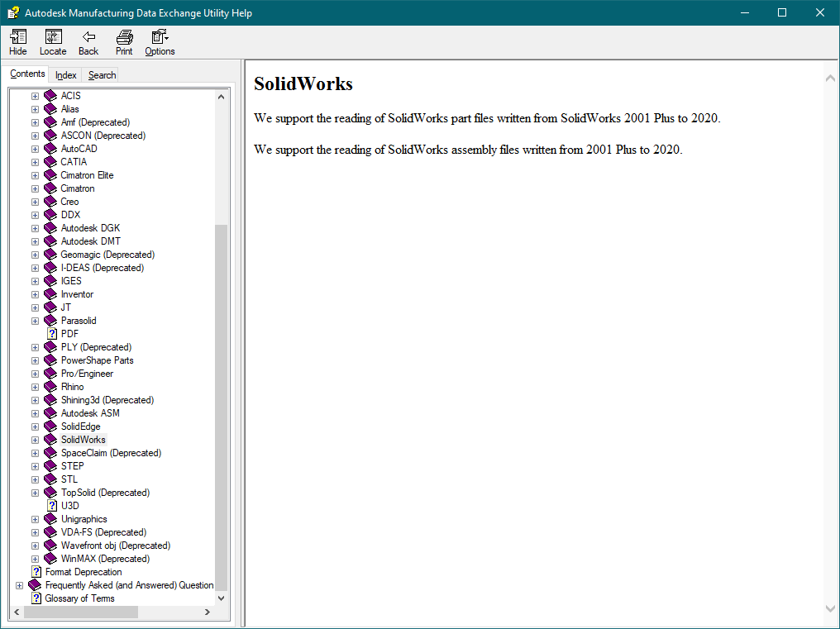Switch to the Contents tab

pyautogui.click(x=27, y=74)
